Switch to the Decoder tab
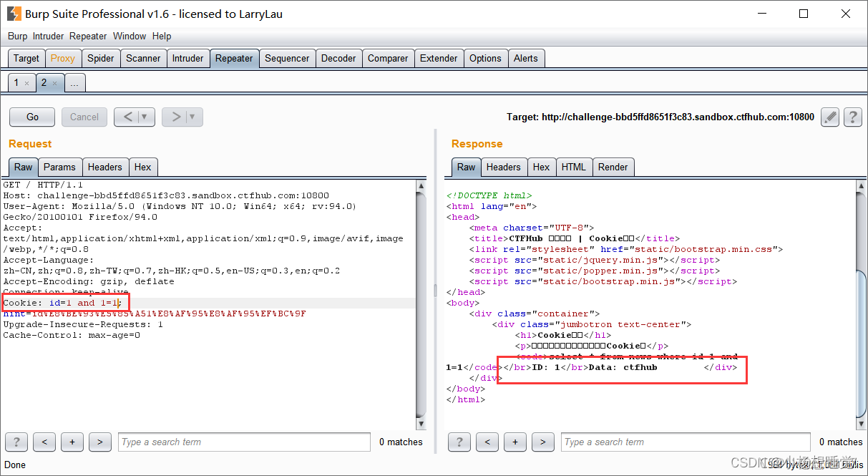The width and height of the screenshot is (868, 476). tap(339, 58)
